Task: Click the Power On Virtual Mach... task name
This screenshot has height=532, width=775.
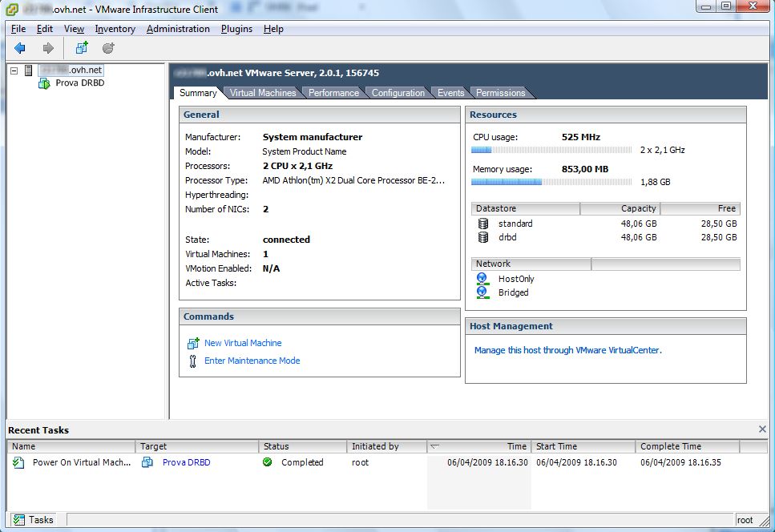Action: click(x=82, y=462)
